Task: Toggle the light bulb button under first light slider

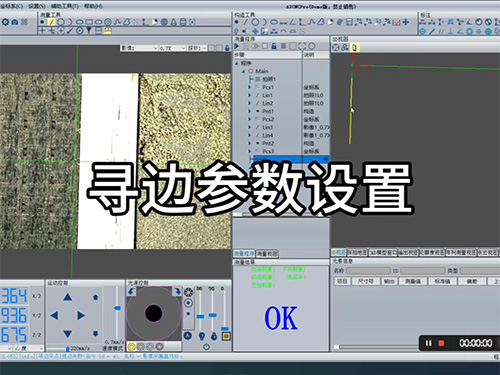Action: [x=201, y=336]
